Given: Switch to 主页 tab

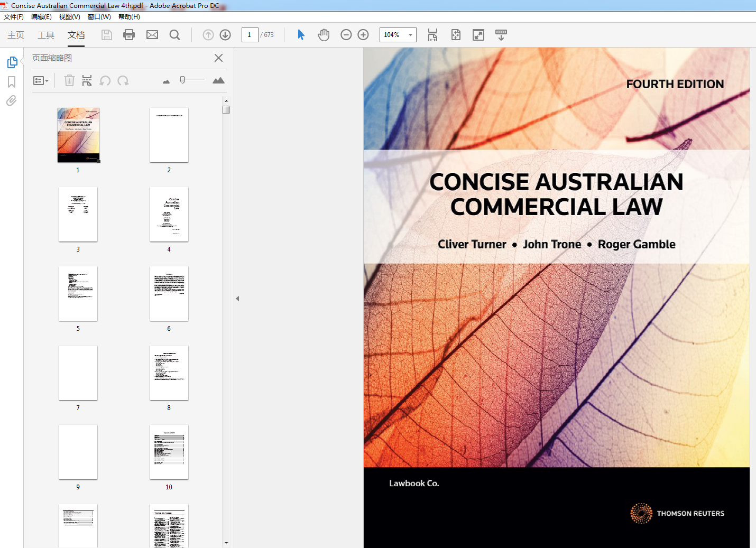Looking at the screenshot, I should tap(16, 35).
